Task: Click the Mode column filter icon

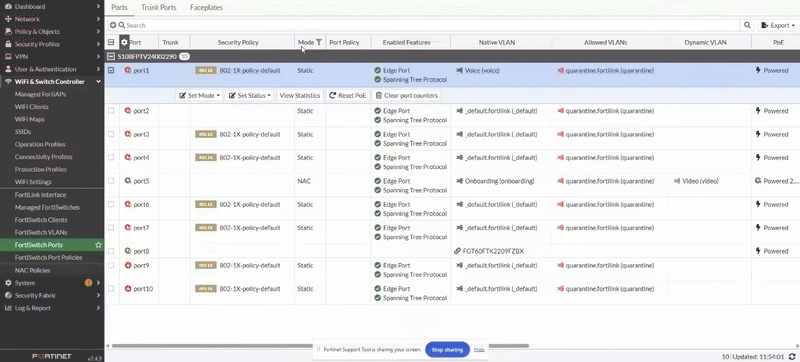Action: pos(319,42)
